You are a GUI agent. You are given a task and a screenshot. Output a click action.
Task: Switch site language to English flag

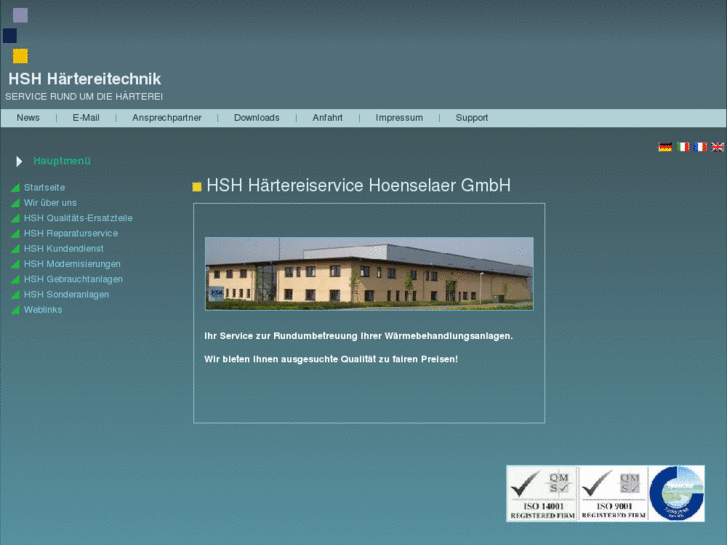[x=717, y=147]
